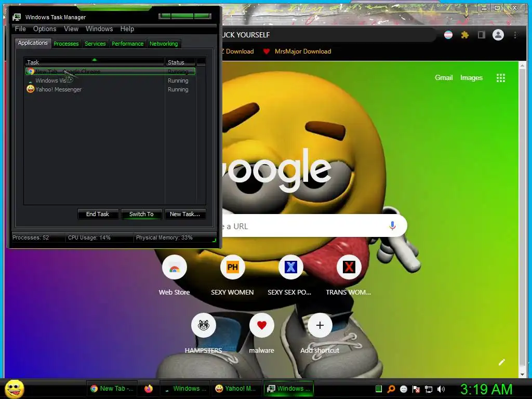Click the flag with red X tray icon

coord(416,389)
